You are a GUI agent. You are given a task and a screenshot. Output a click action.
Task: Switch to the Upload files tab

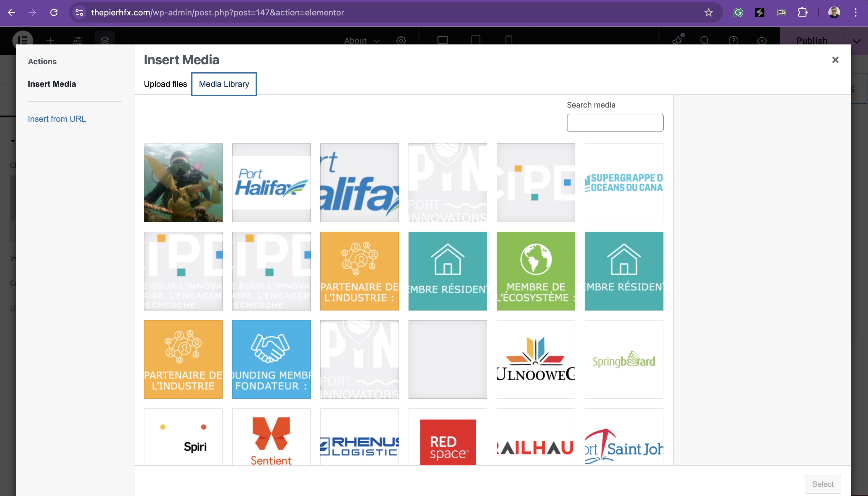[x=165, y=84]
